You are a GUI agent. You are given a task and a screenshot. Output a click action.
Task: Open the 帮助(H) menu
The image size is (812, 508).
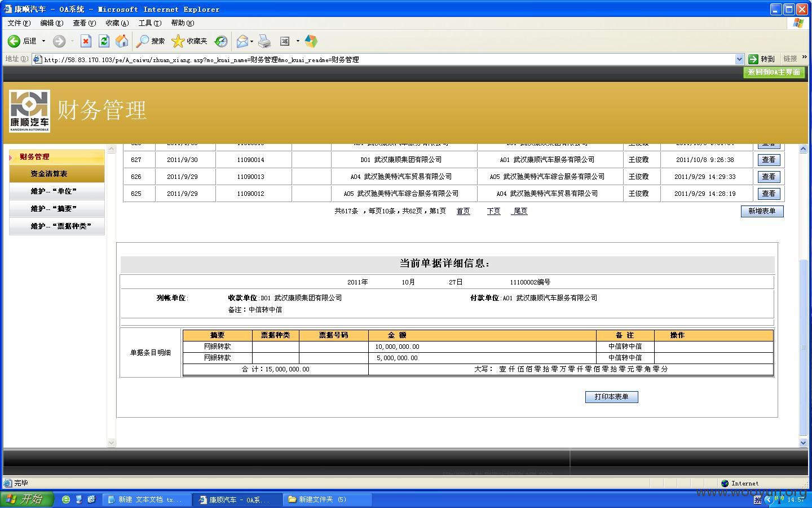coord(183,23)
